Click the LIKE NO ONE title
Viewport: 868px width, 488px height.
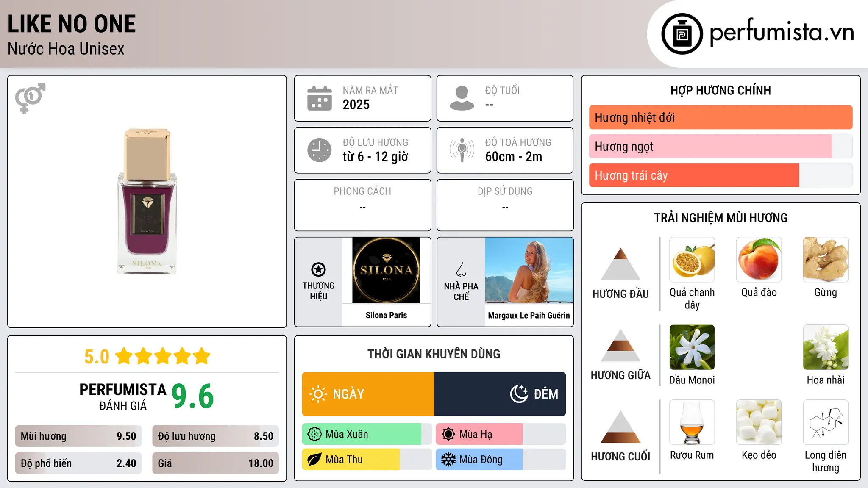tap(72, 24)
